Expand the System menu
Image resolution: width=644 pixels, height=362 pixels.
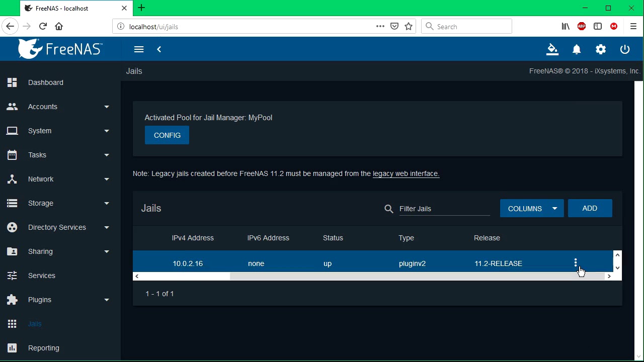click(60, 131)
